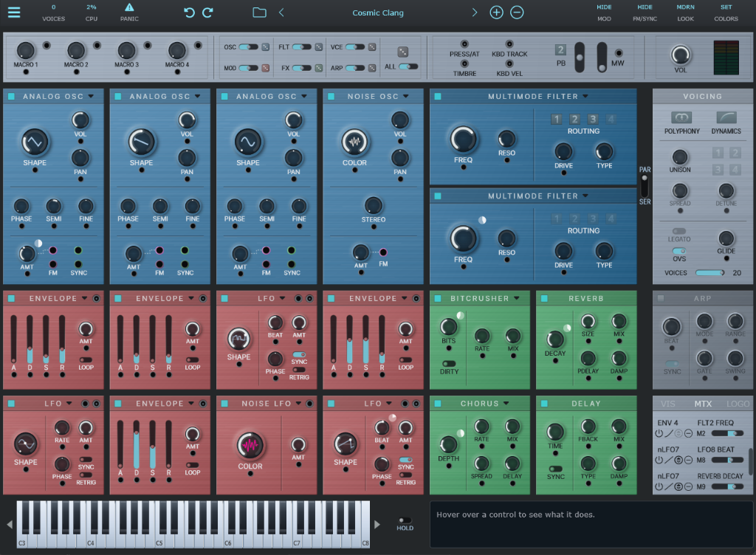Adjust the VOICES slider in Voicing
Screen dimensions: 756x555
tap(709, 272)
